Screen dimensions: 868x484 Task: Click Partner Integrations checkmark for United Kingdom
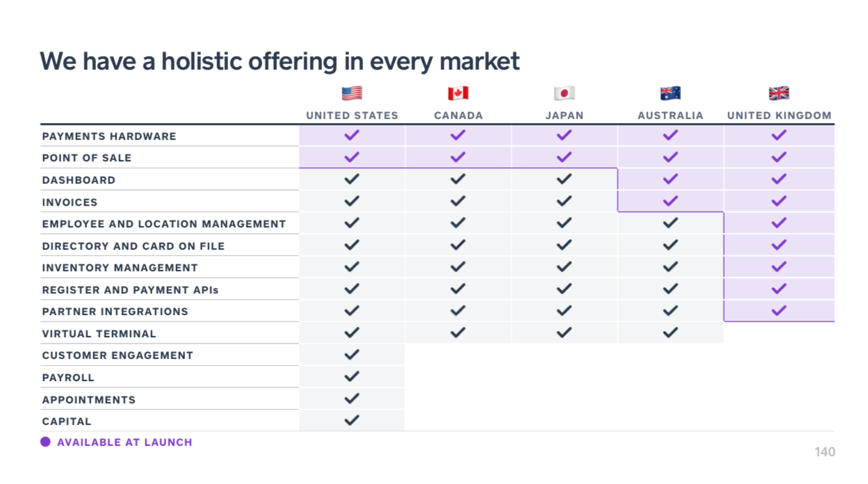(x=779, y=311)
